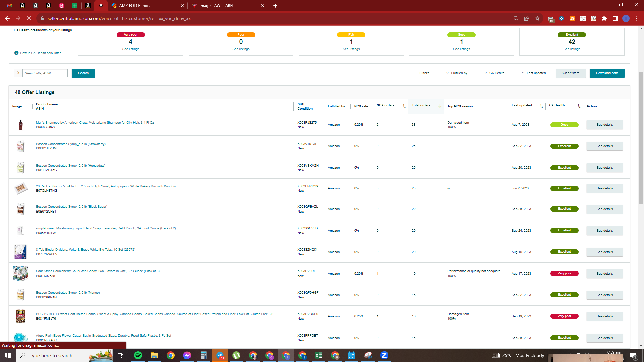
Task: Open Telegram from the taskbar
Action: 220,355
